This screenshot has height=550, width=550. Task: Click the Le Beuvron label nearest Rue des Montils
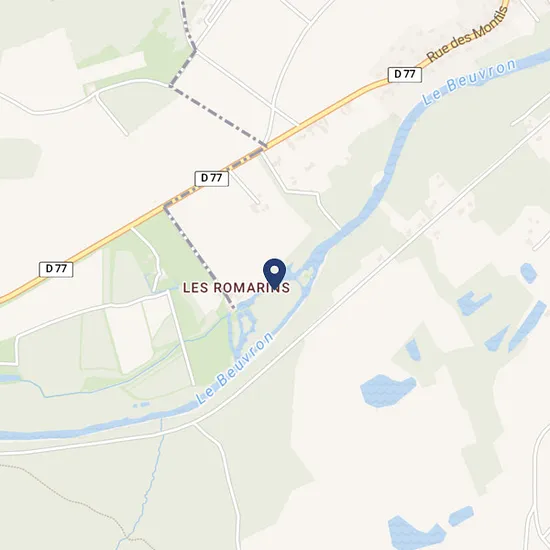[x=468, y=82]
